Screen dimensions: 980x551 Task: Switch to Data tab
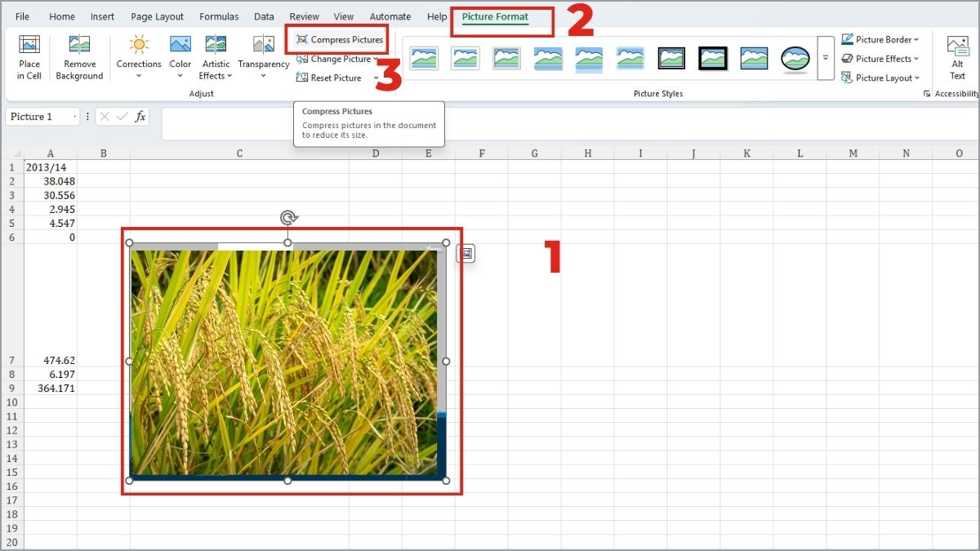pyautogui.click(x=264, y=16)
